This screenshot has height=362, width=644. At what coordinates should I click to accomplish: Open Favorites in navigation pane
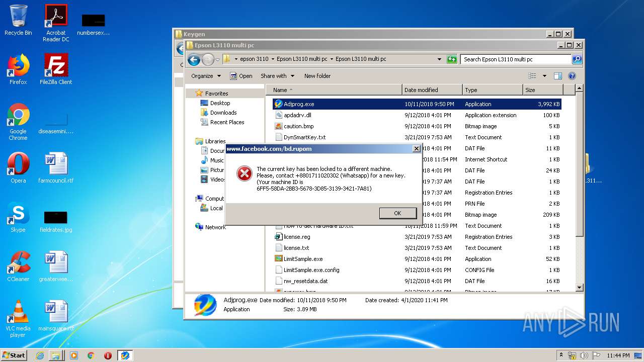click(216, 94)
